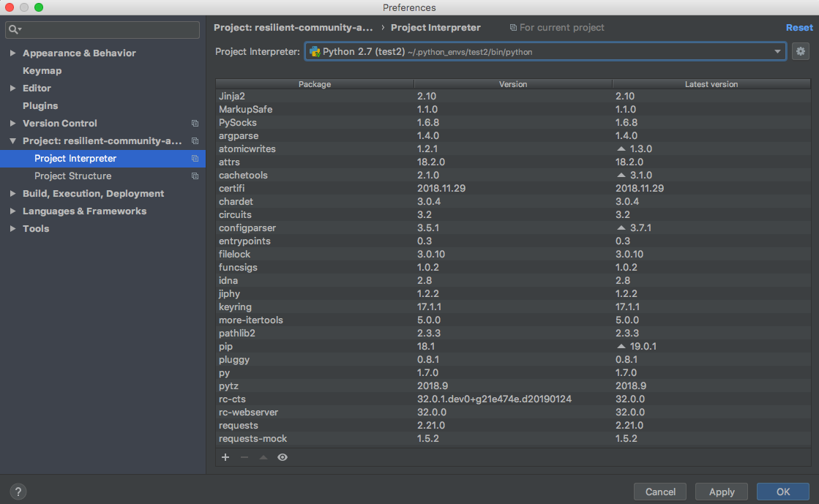
Task: Click the Python icon in interpreter combo box
Action: [x=315, y=52]
